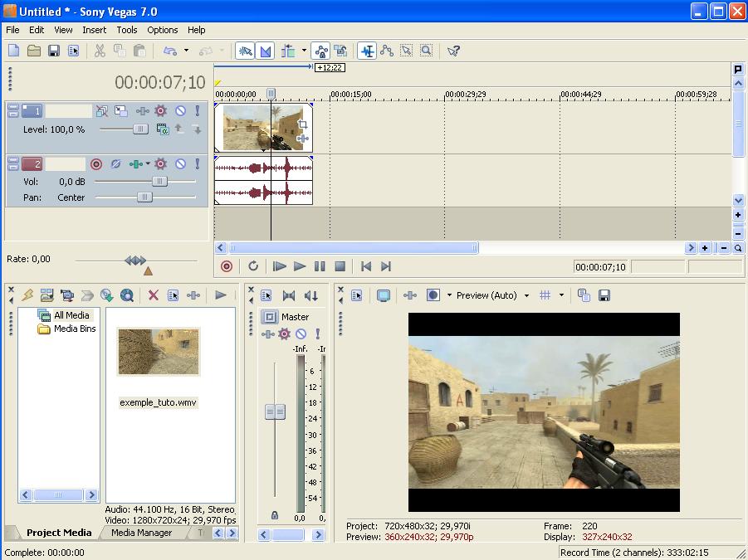Pause playback in the transport bar
Image resolution: width=748 pixels, height=560 pixels.
point(320,266)
